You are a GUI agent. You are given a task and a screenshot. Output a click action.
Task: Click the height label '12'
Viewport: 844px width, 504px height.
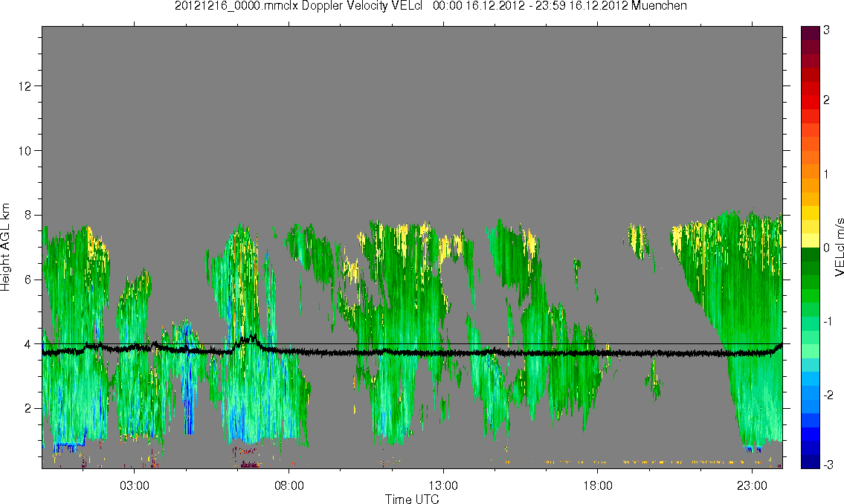pyautogui.click(x=25, y=86)
